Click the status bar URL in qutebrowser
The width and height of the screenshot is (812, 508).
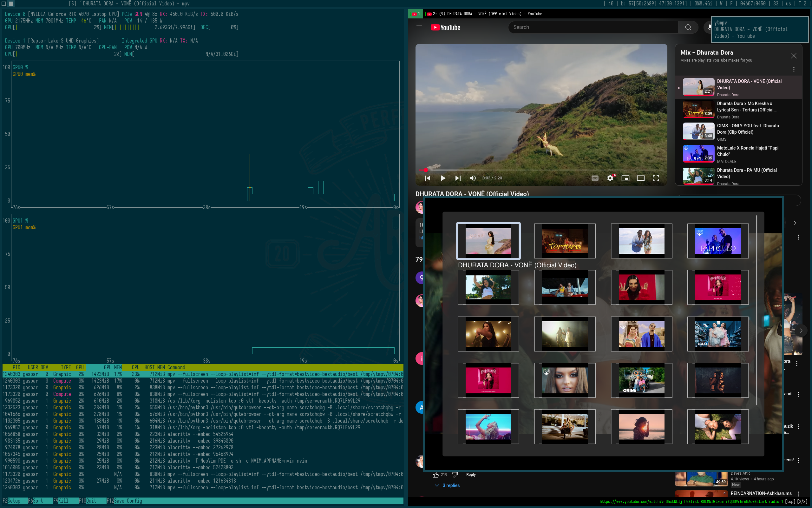[x=691, y=502]
